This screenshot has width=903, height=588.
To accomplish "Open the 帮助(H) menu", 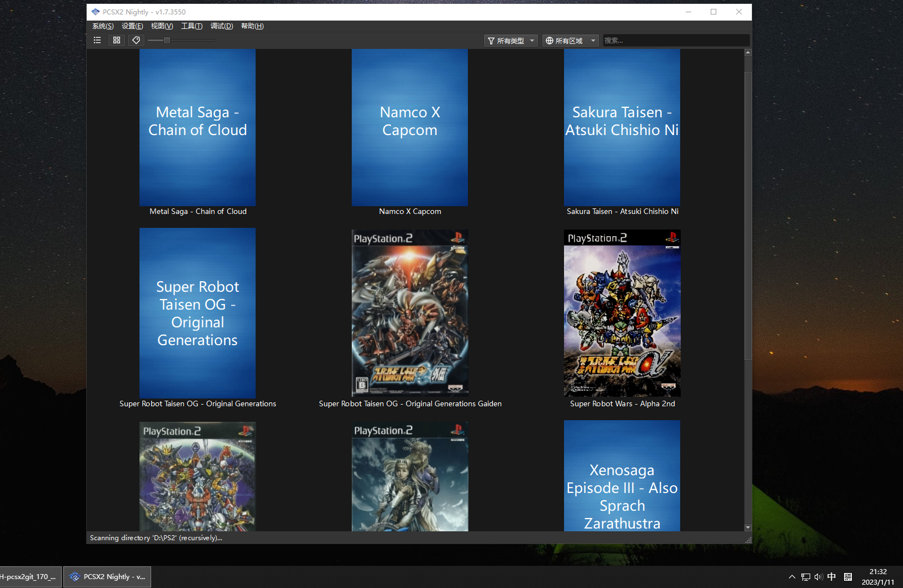I will 252,26.
